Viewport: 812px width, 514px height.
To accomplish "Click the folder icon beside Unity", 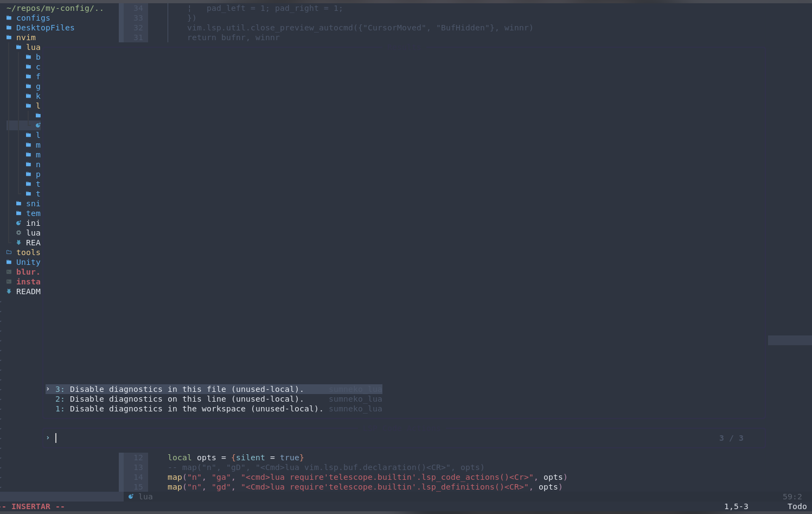I will pyautogui.click(x=9, y=262).
